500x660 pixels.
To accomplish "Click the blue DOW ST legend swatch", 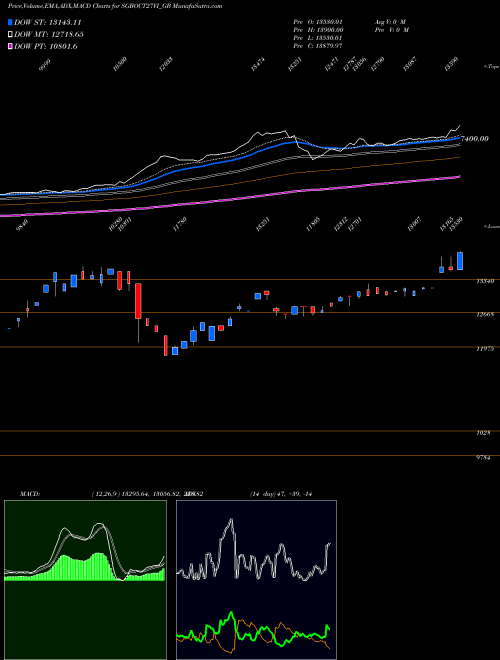I will tap(11, 22).
